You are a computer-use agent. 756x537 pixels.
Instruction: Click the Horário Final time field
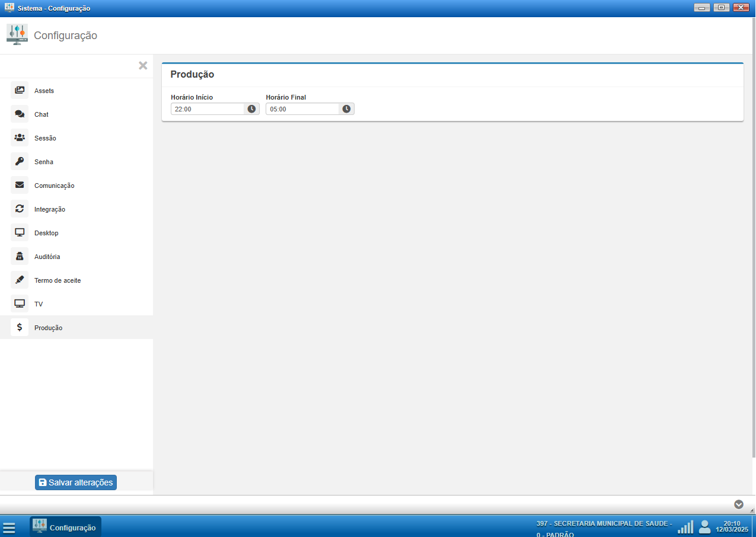click(x=302, y=109)
